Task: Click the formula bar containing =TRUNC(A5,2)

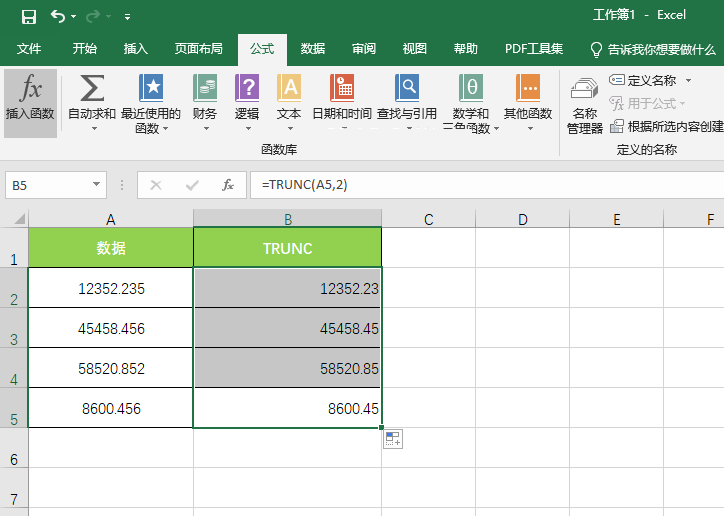Action: [480, 185]
